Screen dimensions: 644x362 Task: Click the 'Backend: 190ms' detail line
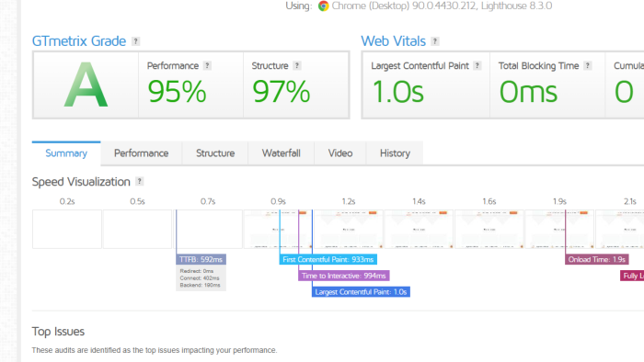coord(200,285)
